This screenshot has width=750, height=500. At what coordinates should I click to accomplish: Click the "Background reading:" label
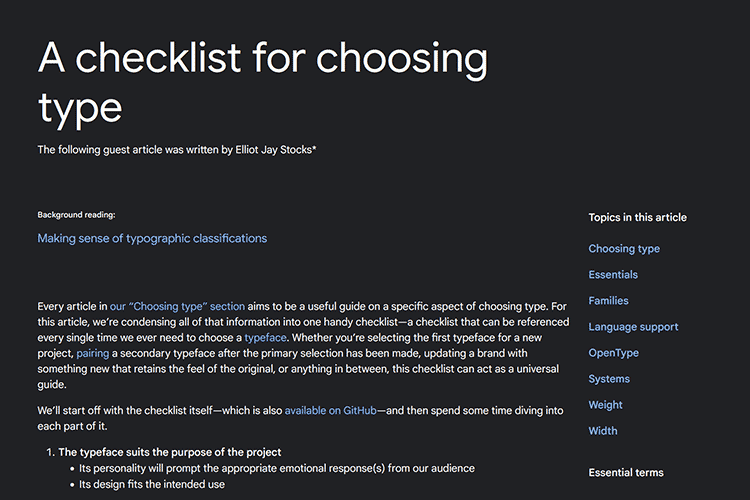click(76, 215)
